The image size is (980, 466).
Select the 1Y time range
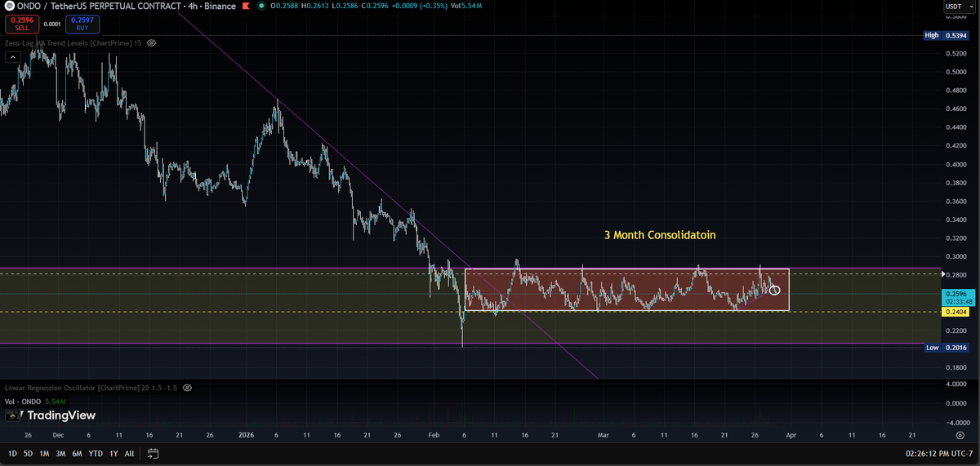click(114, 453)
